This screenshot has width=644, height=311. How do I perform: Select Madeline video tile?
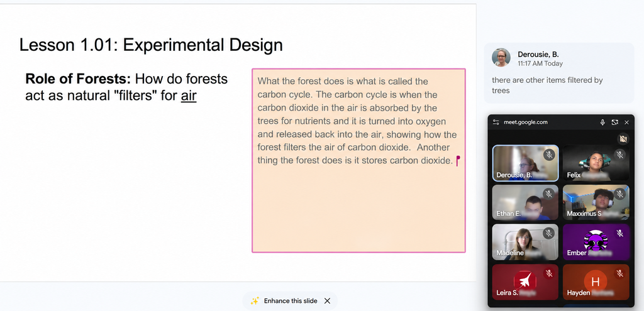[525, 242]
